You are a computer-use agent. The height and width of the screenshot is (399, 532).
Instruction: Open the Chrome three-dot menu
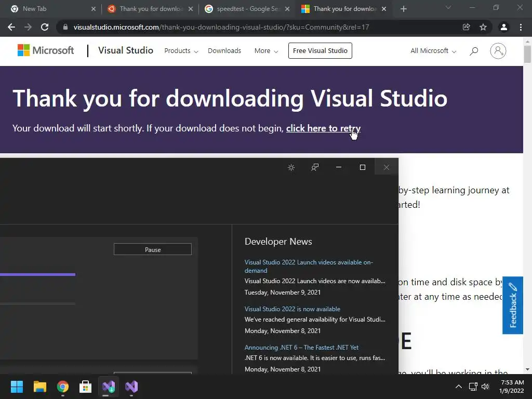(521, 27)
